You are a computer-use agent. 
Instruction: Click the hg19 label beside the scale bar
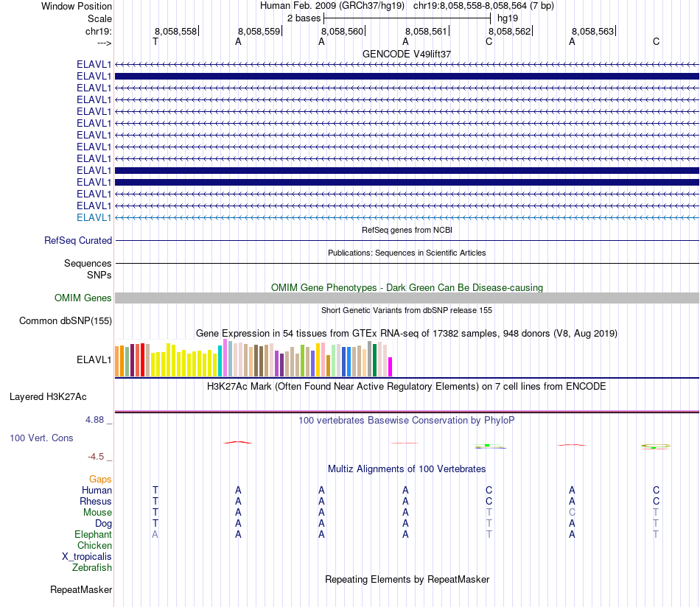508,18
